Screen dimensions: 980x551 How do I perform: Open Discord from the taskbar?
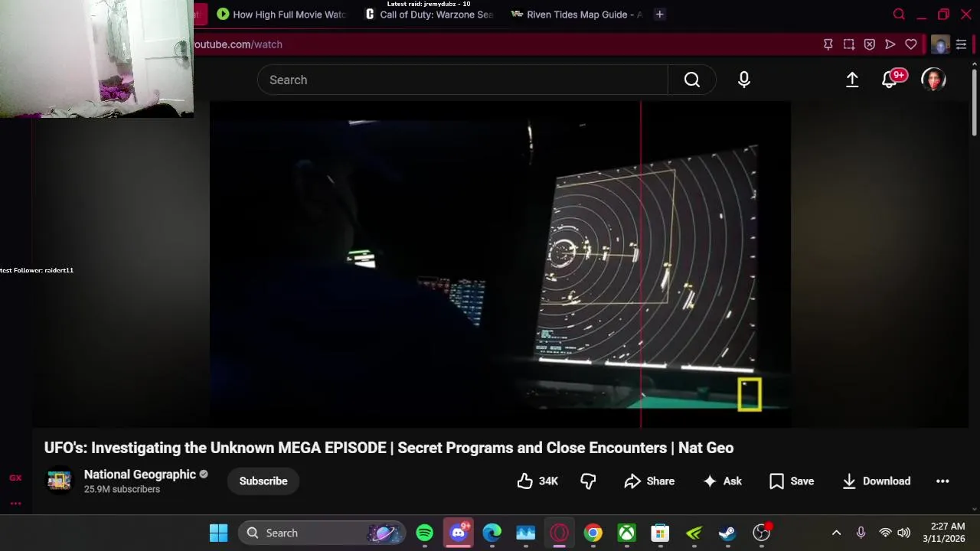point(459,533)
